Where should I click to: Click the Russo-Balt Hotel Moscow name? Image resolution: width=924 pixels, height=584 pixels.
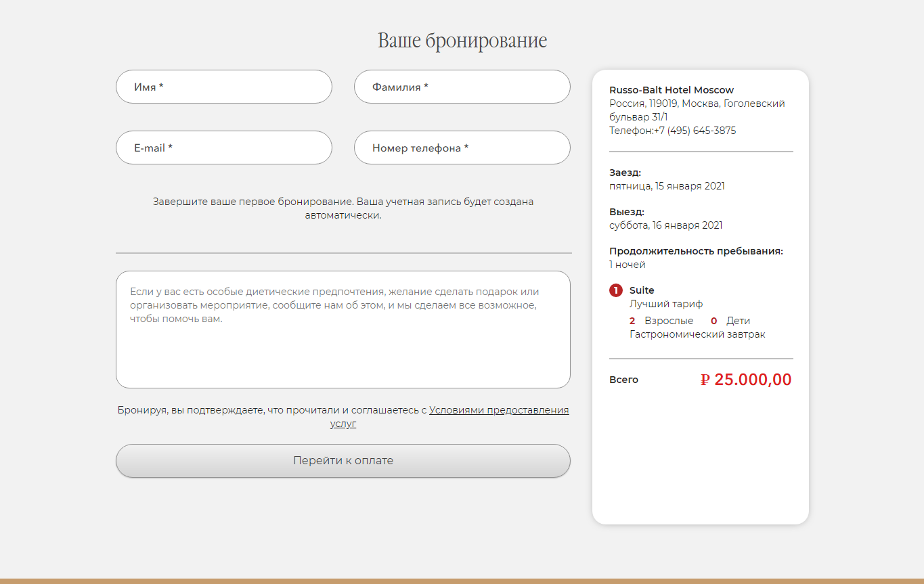coord(672,90)
